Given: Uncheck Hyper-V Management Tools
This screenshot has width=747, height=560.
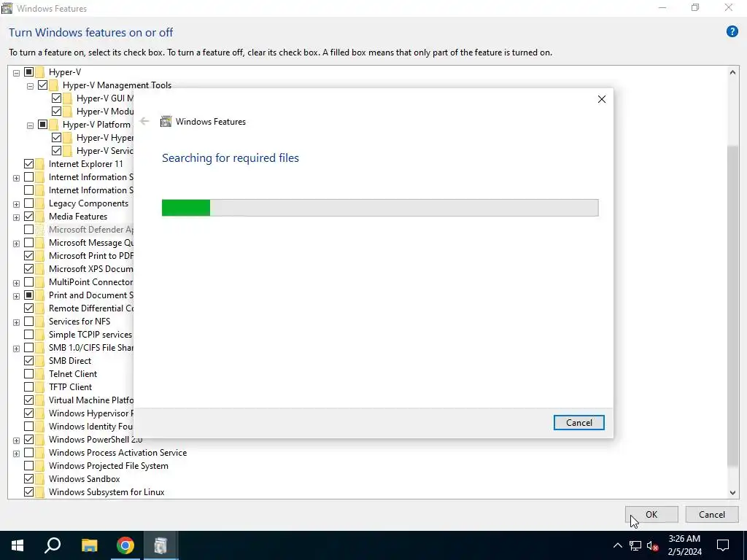Looking at the screenshot, I should point(42,85).
